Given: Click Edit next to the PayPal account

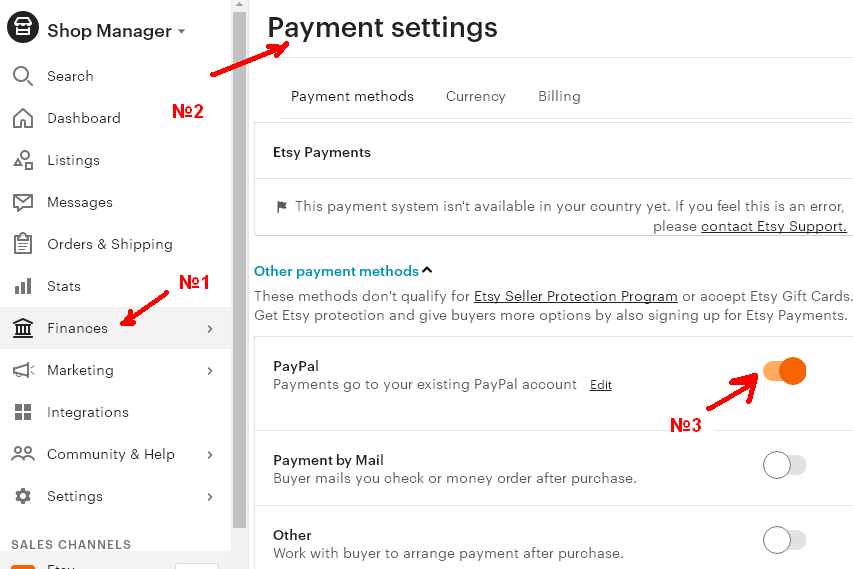Looking at the screenshot, I should point(601,385).
